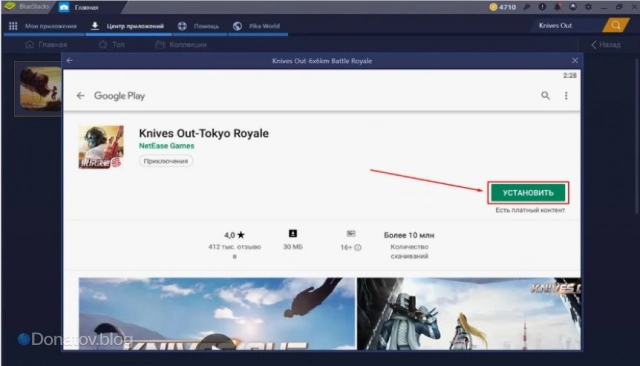Click Google Play back arrow
The width and height of the screenshot is (640, 366).
click(x=80, y=95)
